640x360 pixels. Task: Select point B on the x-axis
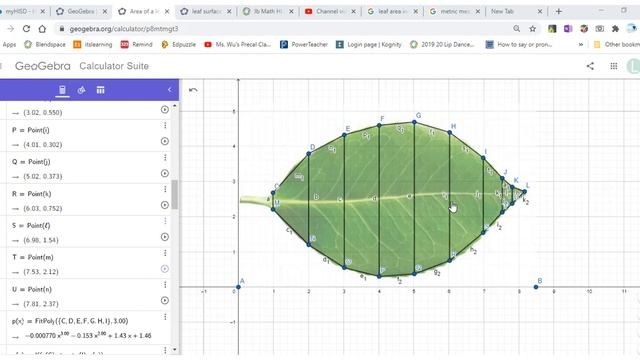click(x=536, y=287)
